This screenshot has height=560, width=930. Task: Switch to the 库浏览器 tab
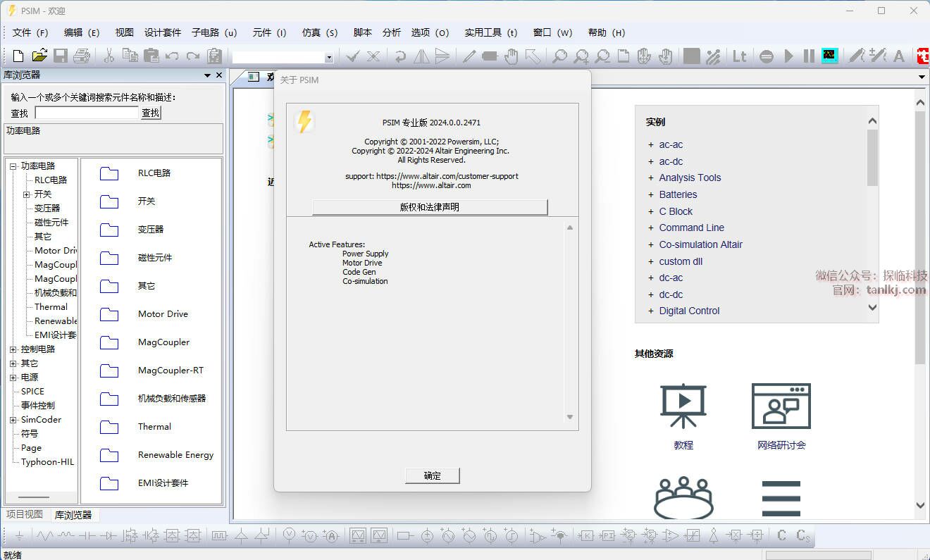(73, 516)
